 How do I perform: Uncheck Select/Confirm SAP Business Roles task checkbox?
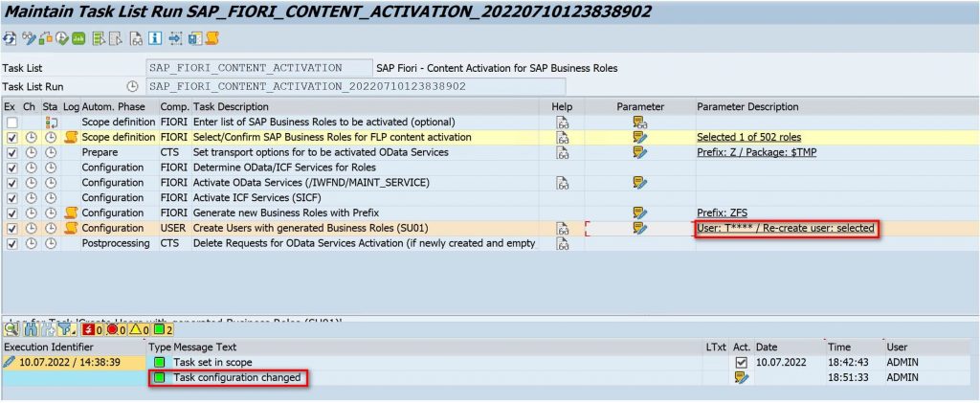coord(11,138)
